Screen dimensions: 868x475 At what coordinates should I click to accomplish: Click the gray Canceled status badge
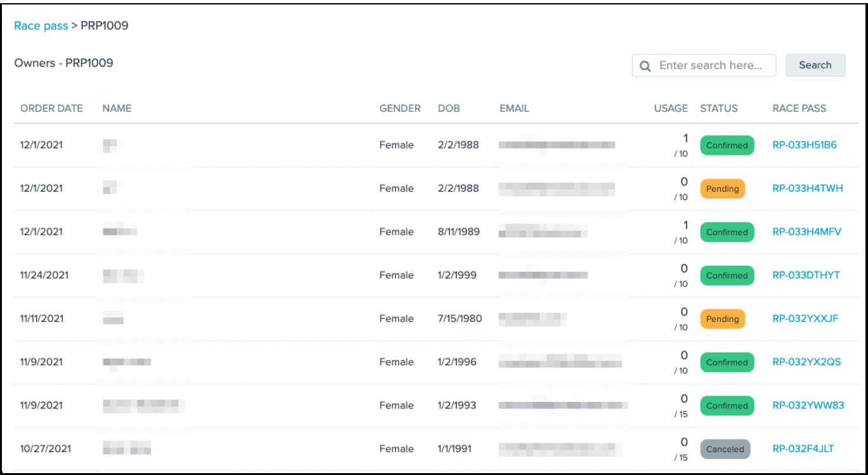725,449
